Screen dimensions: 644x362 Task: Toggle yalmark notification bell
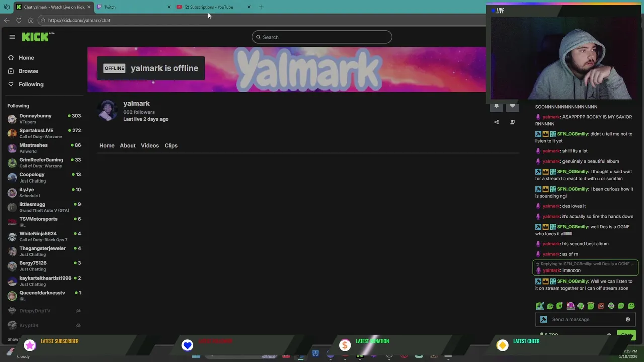pos(496,106)
